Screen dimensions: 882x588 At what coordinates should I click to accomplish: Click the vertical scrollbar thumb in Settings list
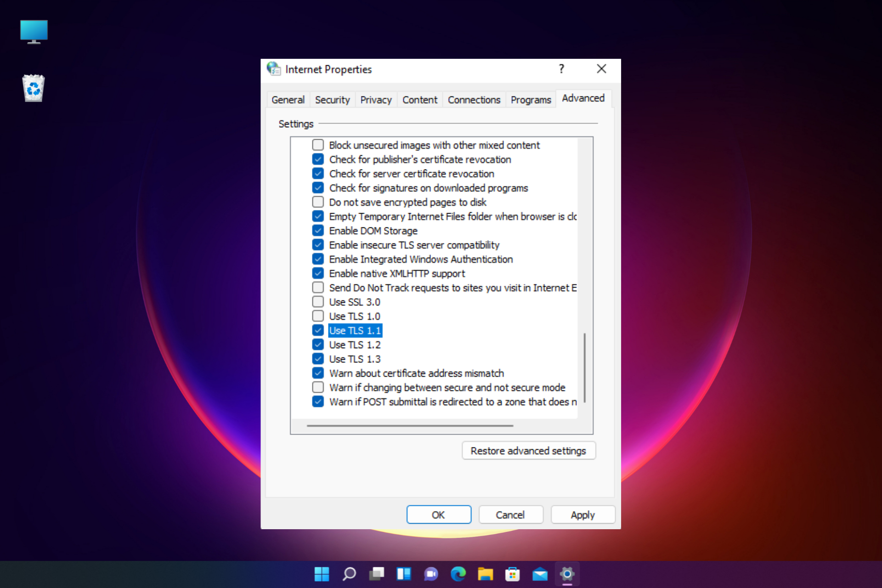coord(584,367)
